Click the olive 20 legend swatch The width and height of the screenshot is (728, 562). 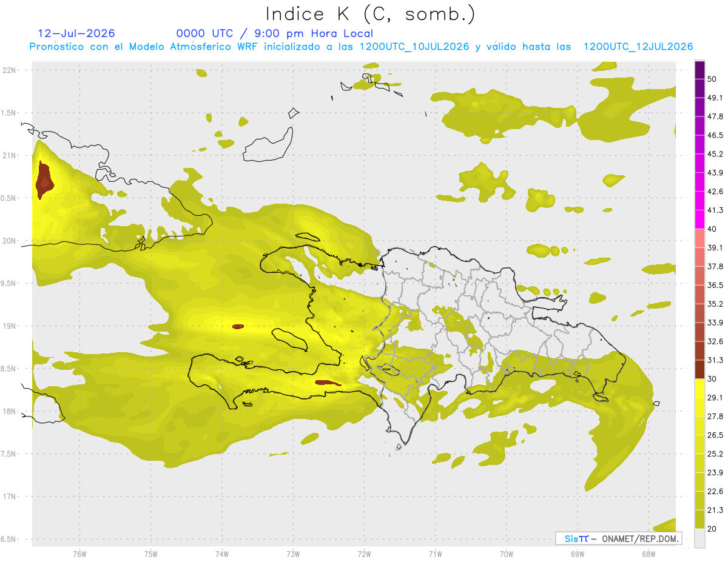[x=699, y=520]
